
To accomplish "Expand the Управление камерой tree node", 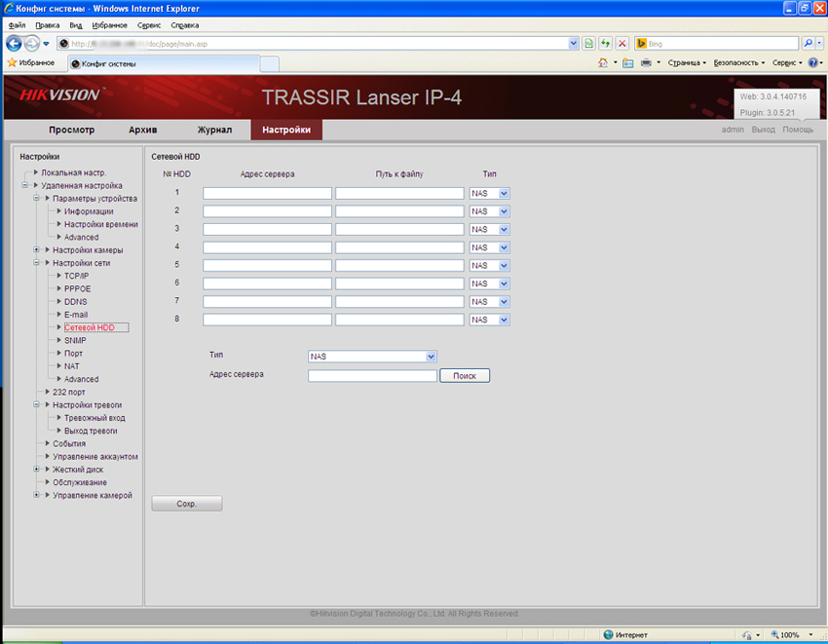I will (x=36, y=495).
